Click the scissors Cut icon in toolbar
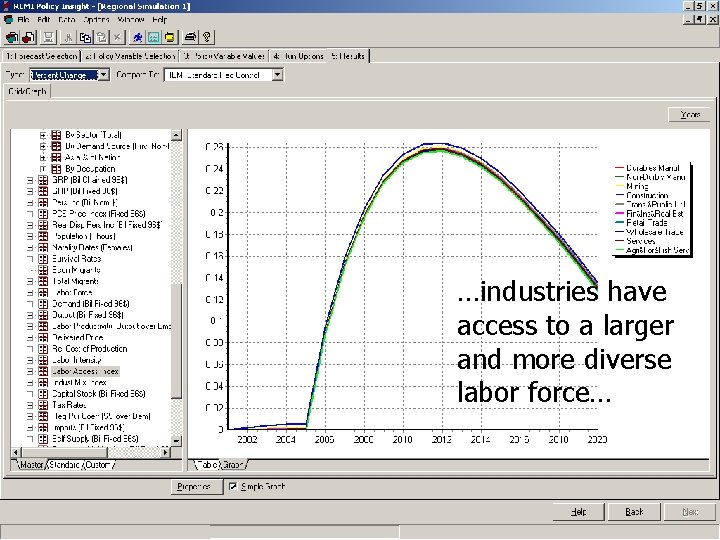Screen dimensions: 720x540 [x=68, y=37]
